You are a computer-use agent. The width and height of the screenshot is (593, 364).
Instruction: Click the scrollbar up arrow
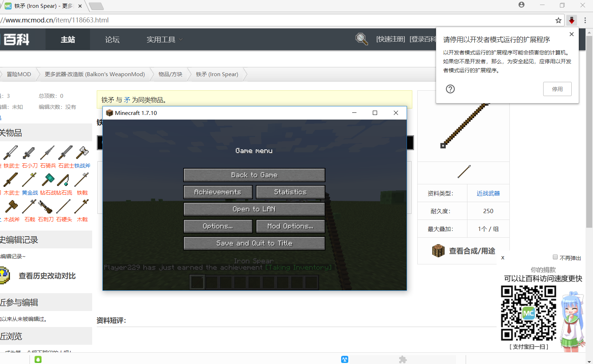589,32
